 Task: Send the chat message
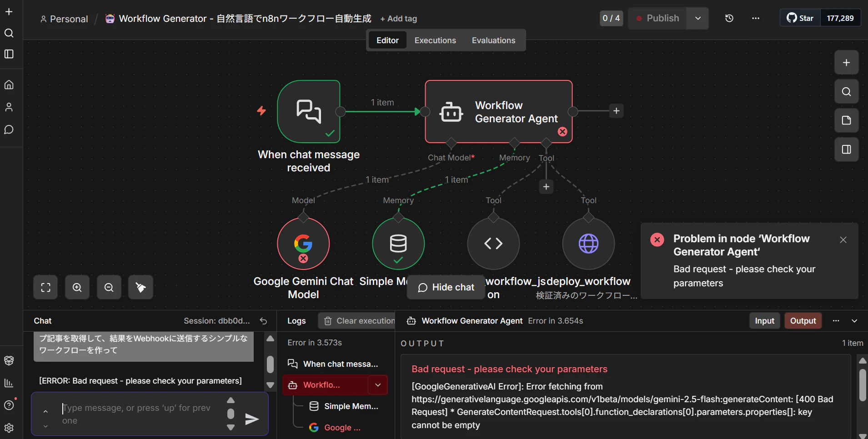[252, 419]
